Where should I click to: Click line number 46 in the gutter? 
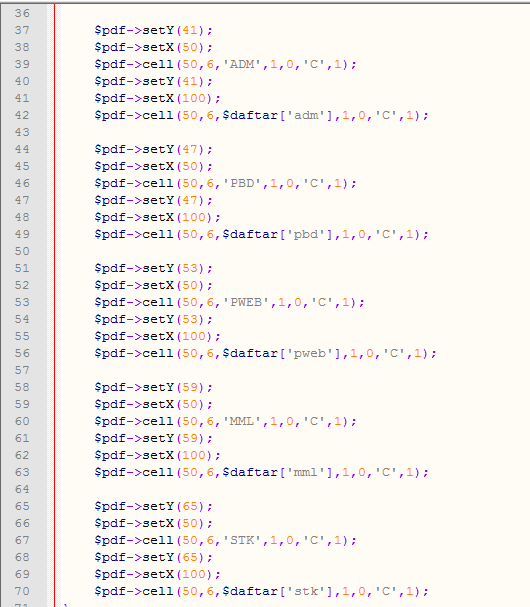[x=22, y=183]
